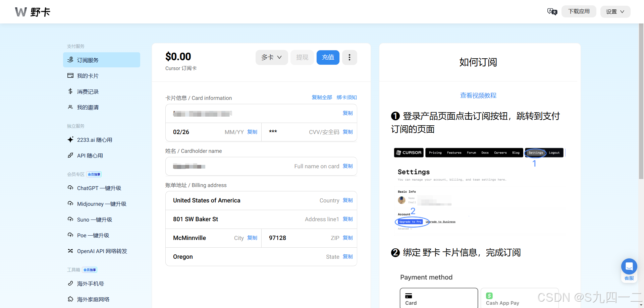
Task: Copy the card number
Action: [x=348, y=113]
